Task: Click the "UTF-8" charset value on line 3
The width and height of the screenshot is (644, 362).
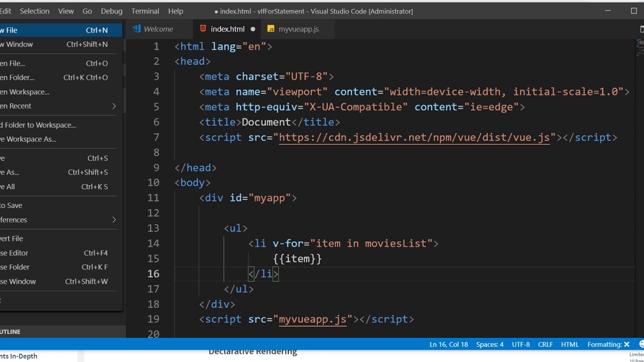Action: click(x=306, y=76)
